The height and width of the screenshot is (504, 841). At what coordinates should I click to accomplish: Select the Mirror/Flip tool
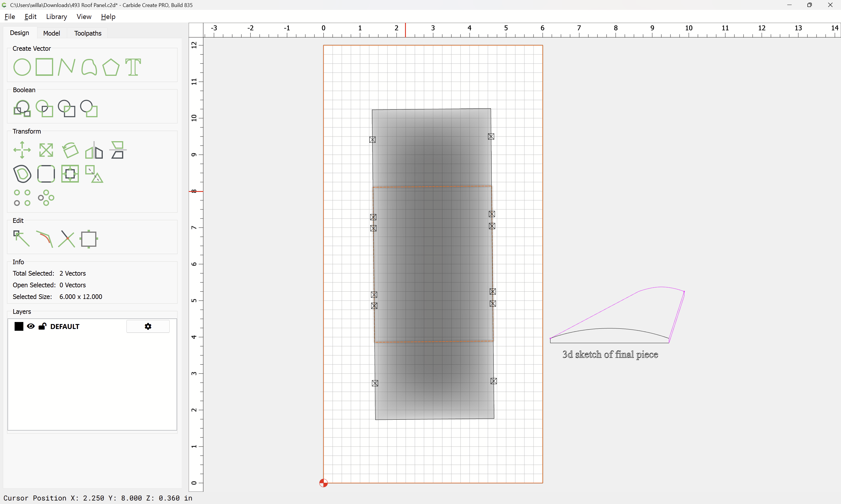click(x=94, y=150)
